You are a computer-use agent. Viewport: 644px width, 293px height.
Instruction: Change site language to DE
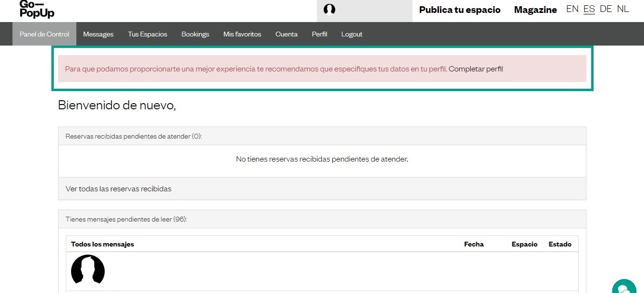point(606,9)
